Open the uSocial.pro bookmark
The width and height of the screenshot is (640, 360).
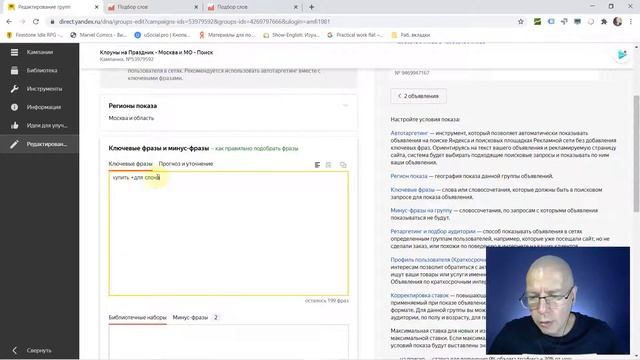pyautogui.click(x=162, y=35)
